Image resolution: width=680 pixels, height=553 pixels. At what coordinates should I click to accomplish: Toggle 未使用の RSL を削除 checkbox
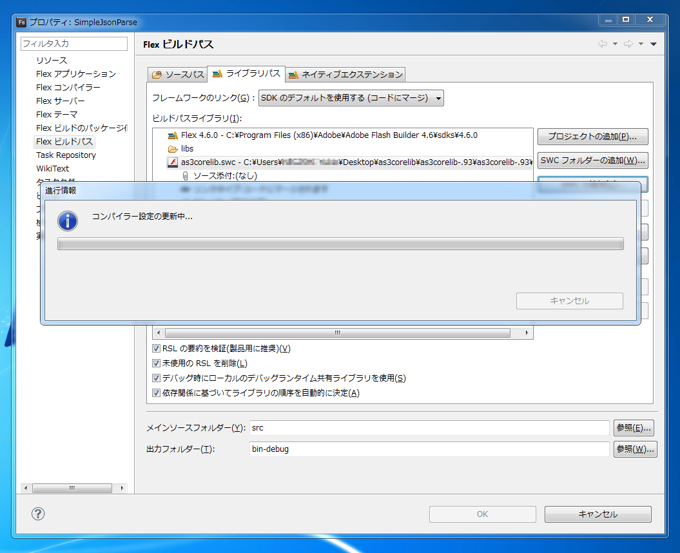[x=156, y=363]
